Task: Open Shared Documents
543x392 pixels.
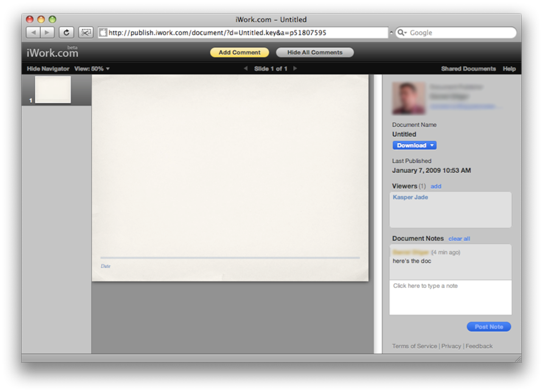Action: [x=468, y=68]
